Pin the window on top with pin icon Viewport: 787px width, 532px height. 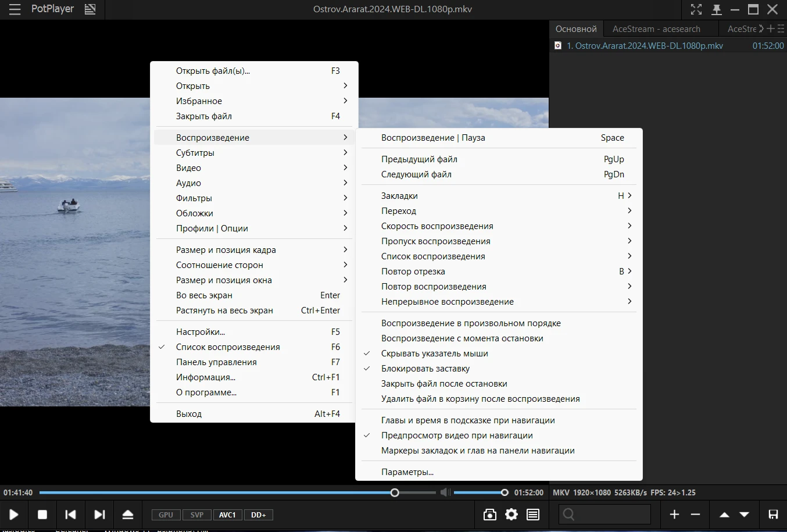click(717, 9)
